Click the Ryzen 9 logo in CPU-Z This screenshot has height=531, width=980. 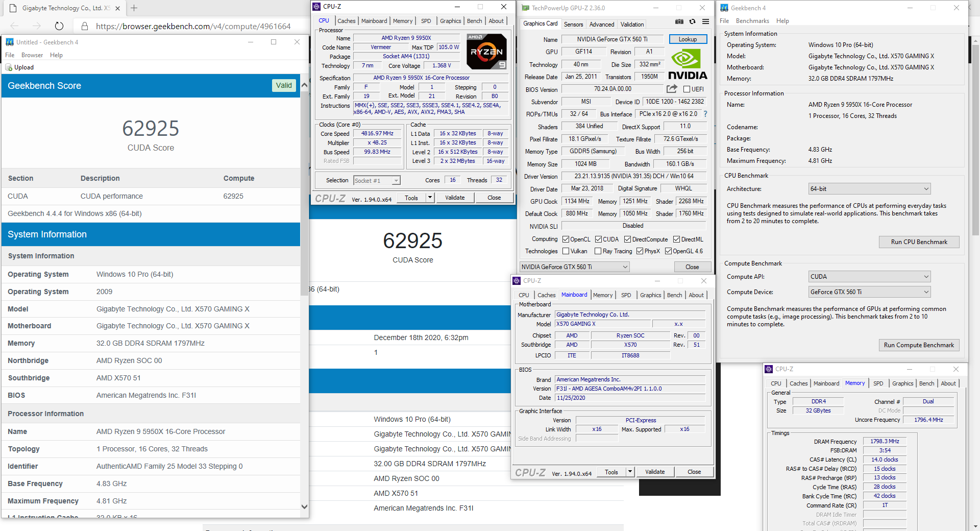click(486, 52)
